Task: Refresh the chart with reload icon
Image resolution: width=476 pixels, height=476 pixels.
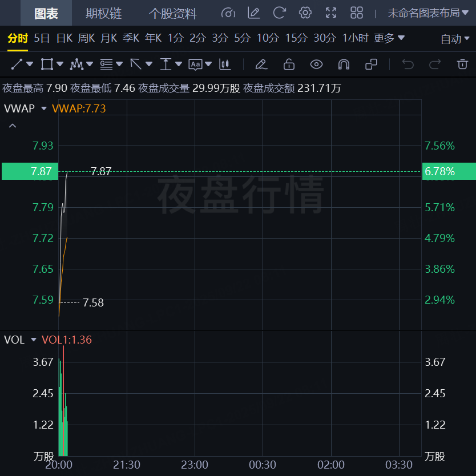Action: click(x=279, y=13)
